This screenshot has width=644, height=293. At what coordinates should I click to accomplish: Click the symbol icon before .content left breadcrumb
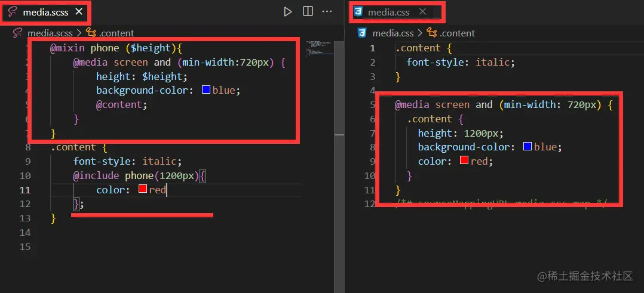90,33
